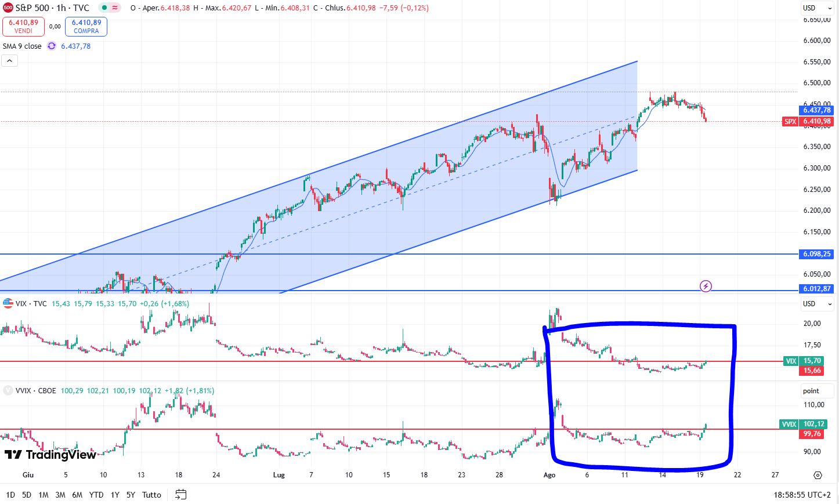Click the SPX 6.410,98 price label

pos(808,121)
